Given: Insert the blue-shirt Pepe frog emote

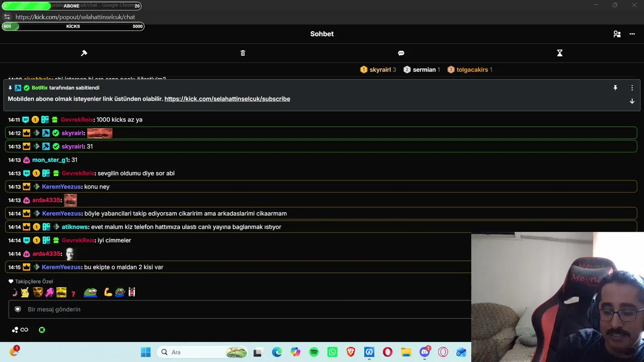Looking at the screenshot, I should [91, 292].
